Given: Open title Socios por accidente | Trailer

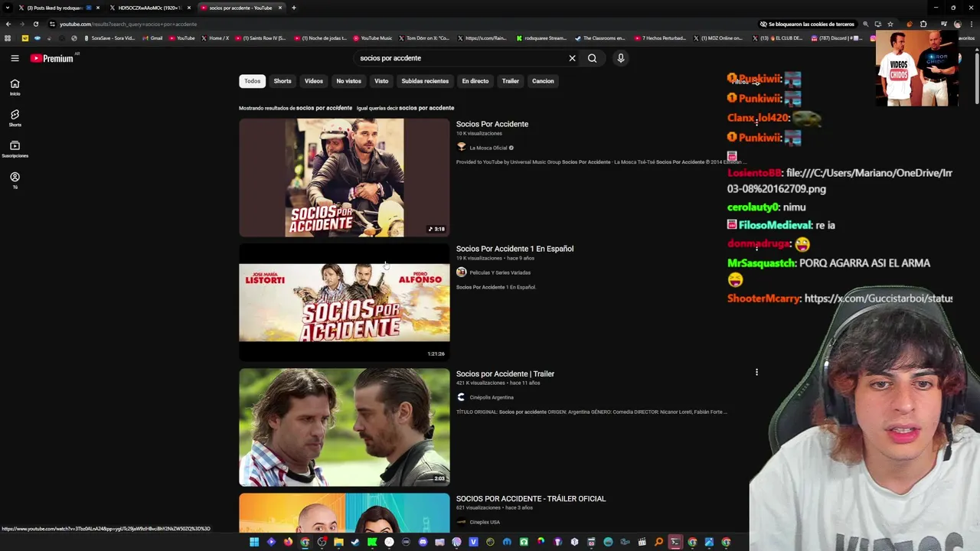Looking at the screenshot, I should (x=505, y=374).
